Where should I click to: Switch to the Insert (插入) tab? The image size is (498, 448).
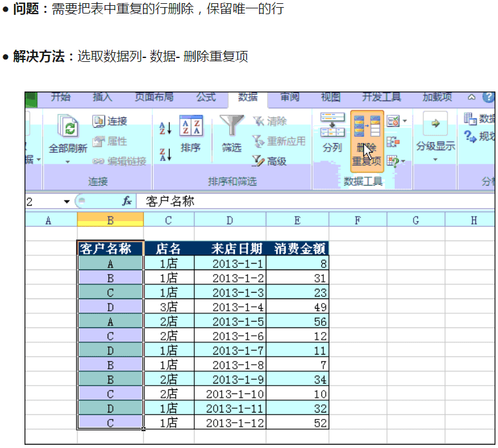[x=103, y=97]
